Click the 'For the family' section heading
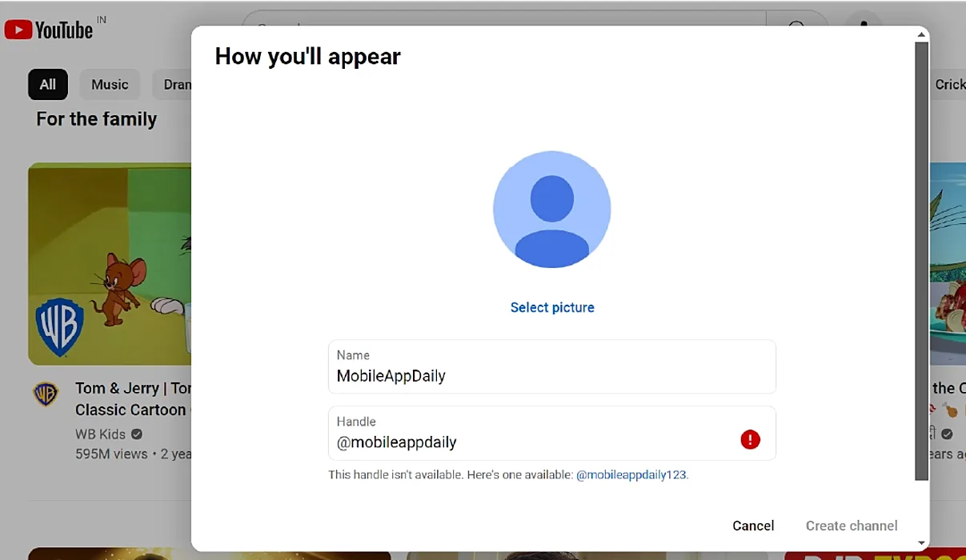This screenshot has height=560, width=966. click(x=96, y=119)
